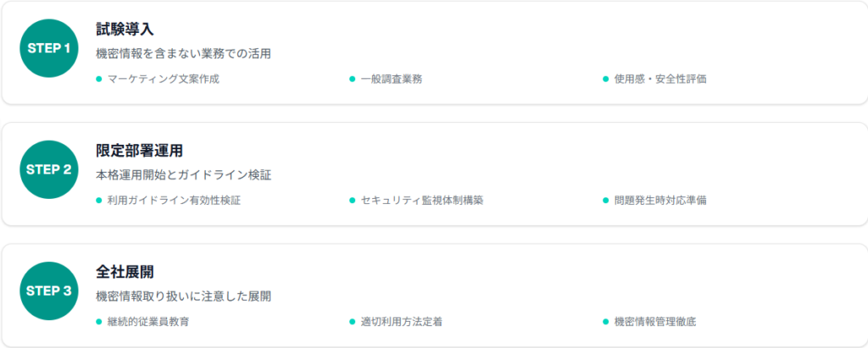Click the STEP 3 circle badge
The width and height of the screenshot is (868, 348).
point(49,291)
